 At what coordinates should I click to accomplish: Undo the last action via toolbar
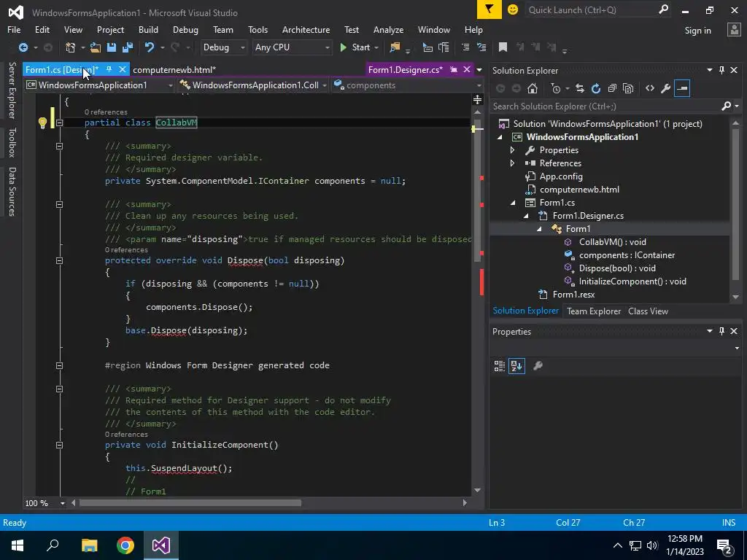coord(150,47)
